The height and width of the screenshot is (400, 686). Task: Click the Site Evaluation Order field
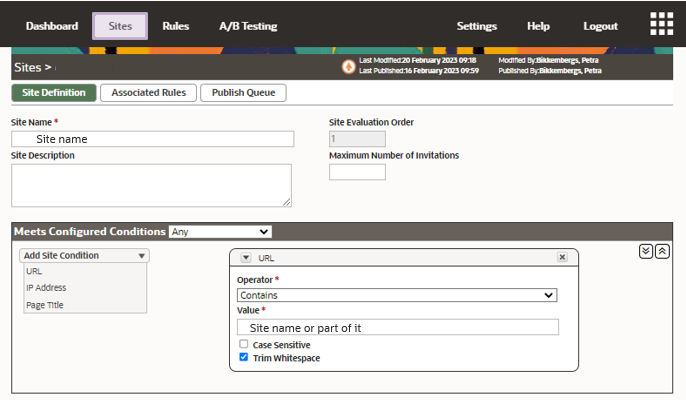(357, 139)
